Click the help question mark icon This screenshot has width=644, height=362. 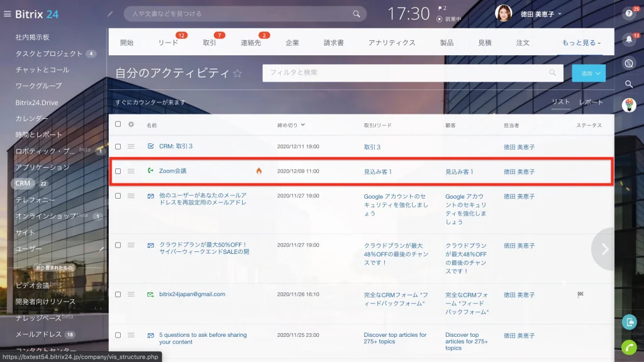[629, 14]
